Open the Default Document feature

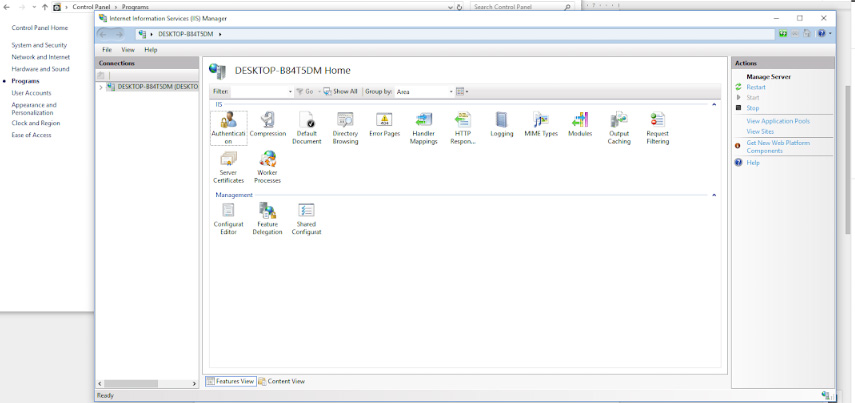click(x=306, y=128)
